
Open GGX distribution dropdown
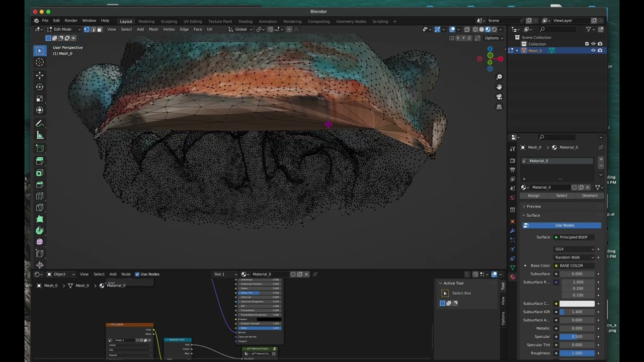pos(575,249)
